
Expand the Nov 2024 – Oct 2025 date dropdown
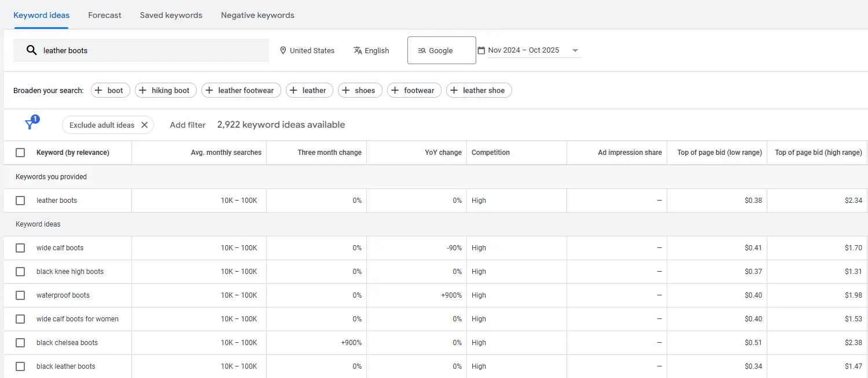click(x=575, y=50)
